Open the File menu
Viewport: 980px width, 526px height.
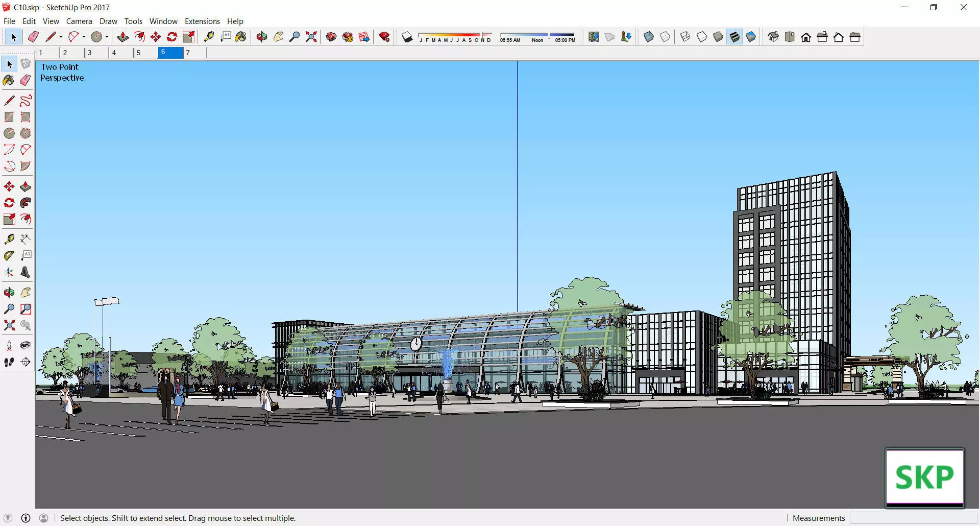[9, 21]
